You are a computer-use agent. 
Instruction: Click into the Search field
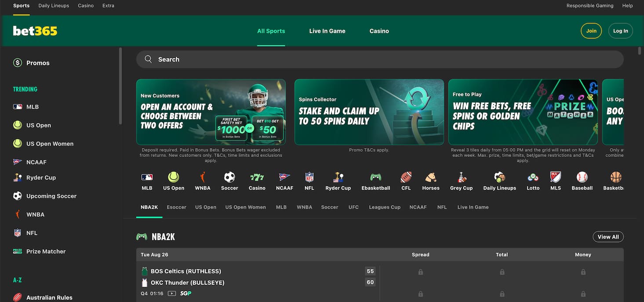[x=380, y=59]
